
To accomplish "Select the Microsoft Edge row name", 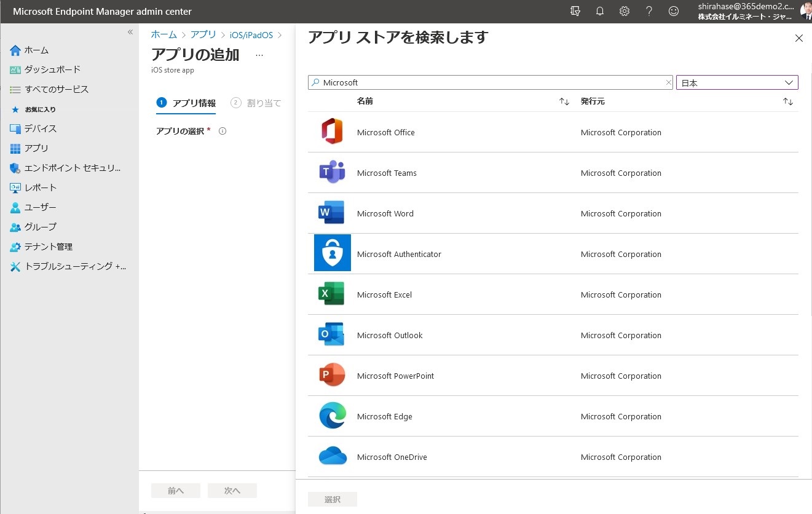I will [385, 416].
